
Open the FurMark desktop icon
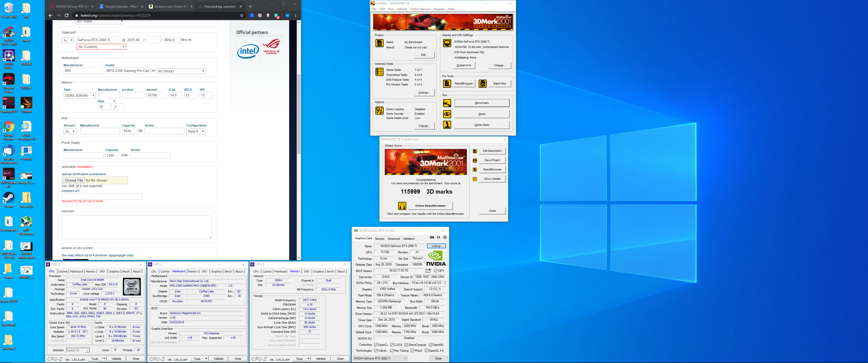tap(26, 153)
